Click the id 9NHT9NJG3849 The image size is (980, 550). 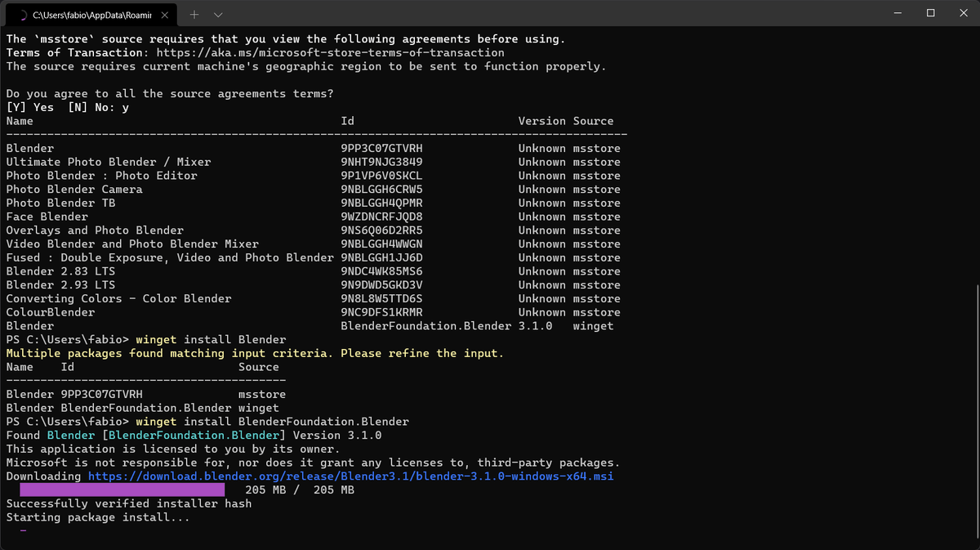[x=381, y=162]
